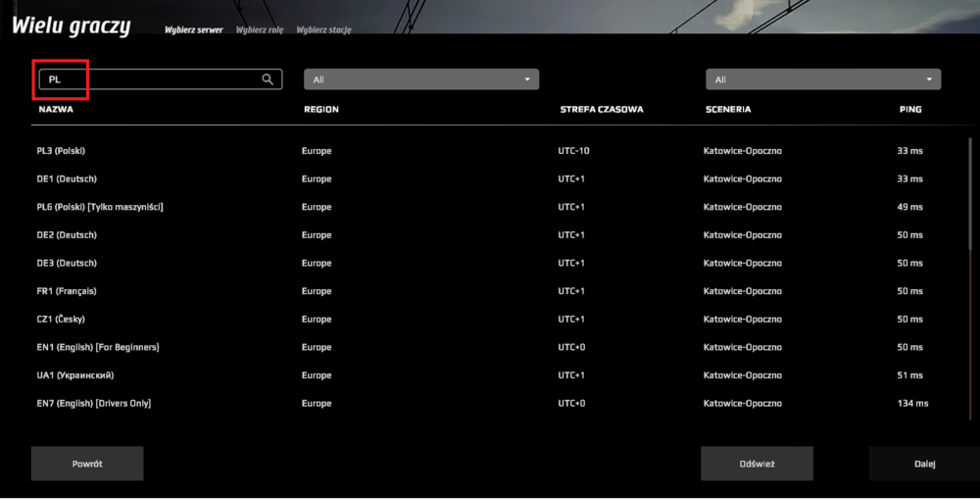Sort servers by SCENERIA column
The width and height of the screenshot is (980, 500).
(728, 110)
